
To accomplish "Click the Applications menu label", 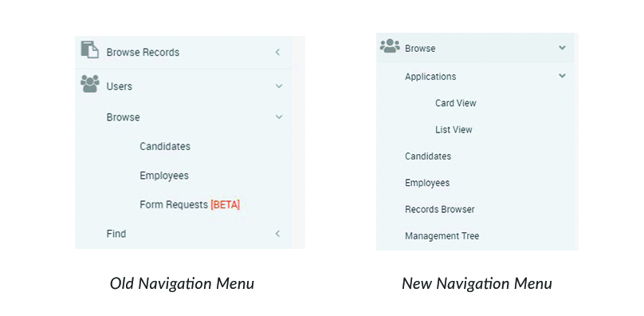I will click(x=430, y=77).
